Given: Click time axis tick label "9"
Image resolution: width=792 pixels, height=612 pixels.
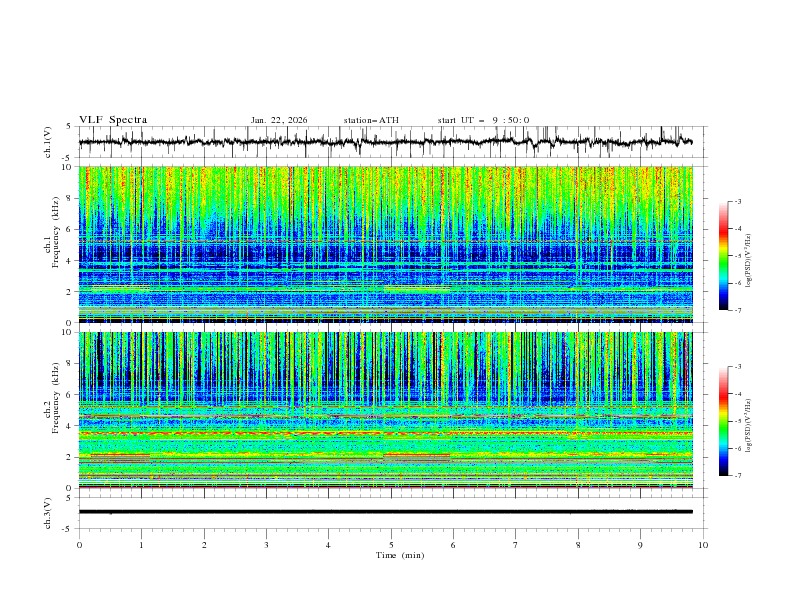Looking at the screenshot, I should (x=640, y=545).
